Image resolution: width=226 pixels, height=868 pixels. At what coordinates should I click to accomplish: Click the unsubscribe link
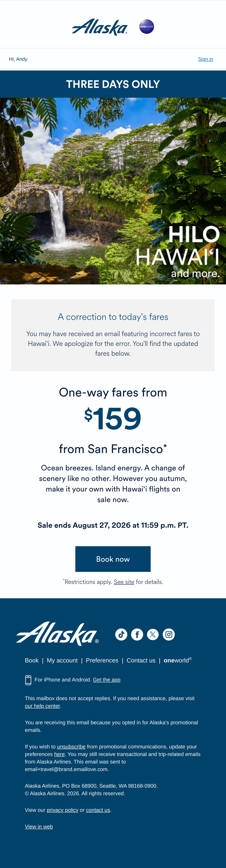click(x=71, y=747)
